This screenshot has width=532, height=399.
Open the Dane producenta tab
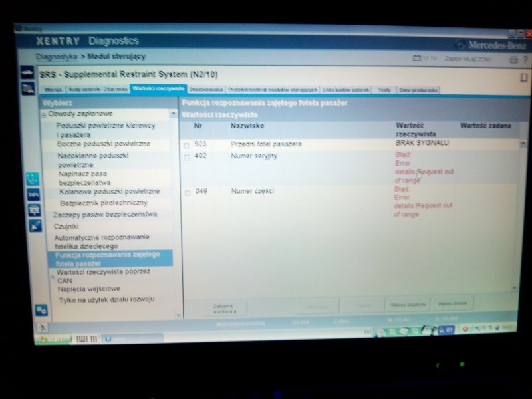click(x=418, y=90)
